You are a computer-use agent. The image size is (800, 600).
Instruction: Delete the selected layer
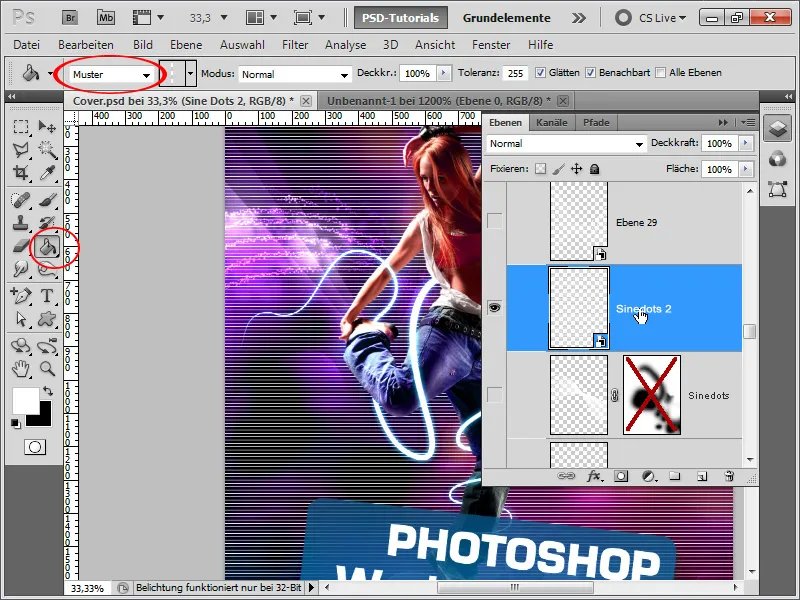(730, 477)
